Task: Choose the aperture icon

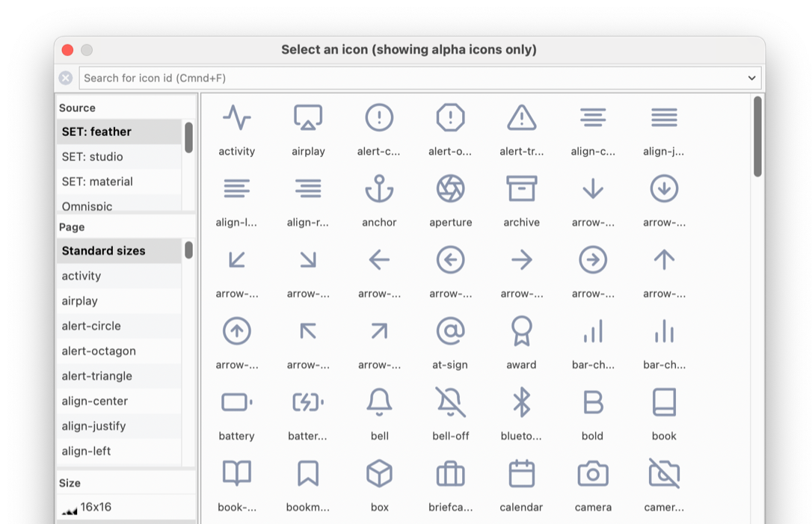Action: click(x=450, y=189)
